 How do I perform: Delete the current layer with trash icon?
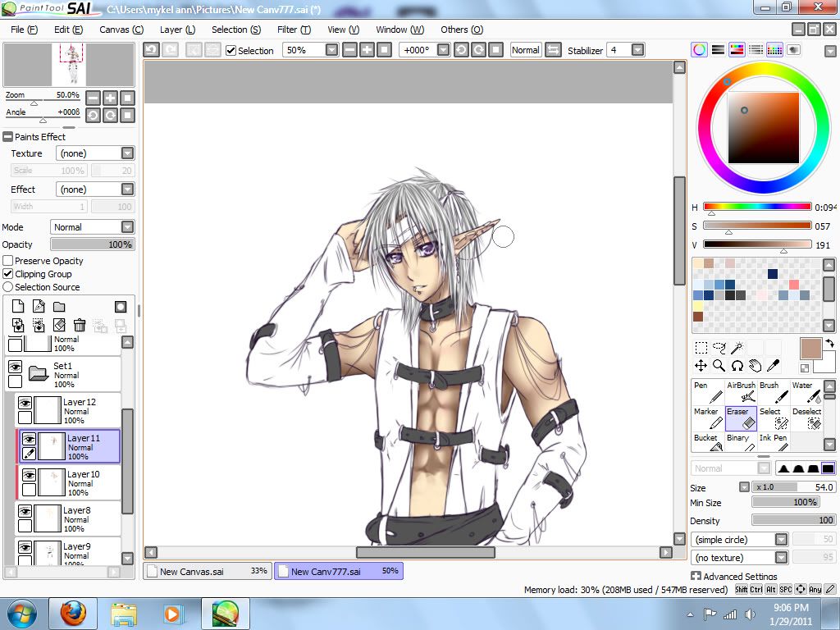80,325
